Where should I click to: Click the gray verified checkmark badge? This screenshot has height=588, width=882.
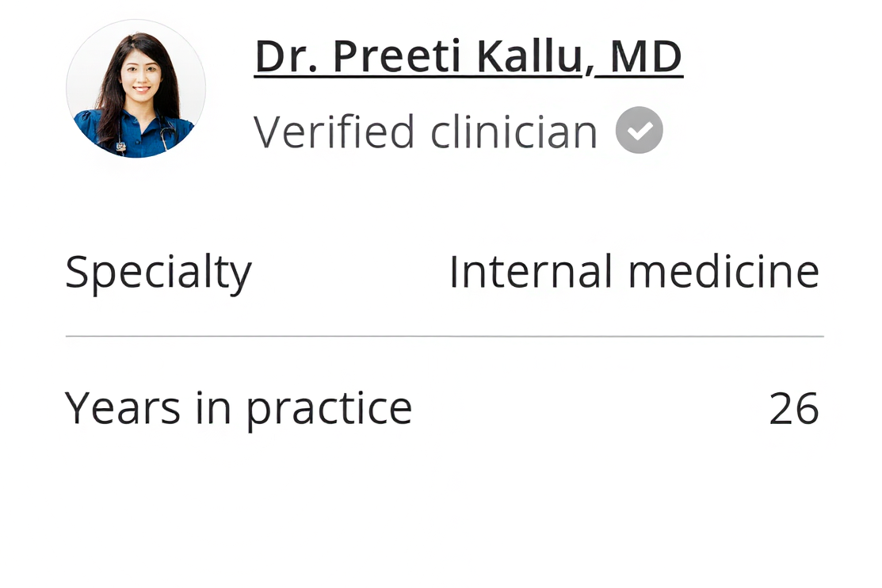[x=639, y=130]
